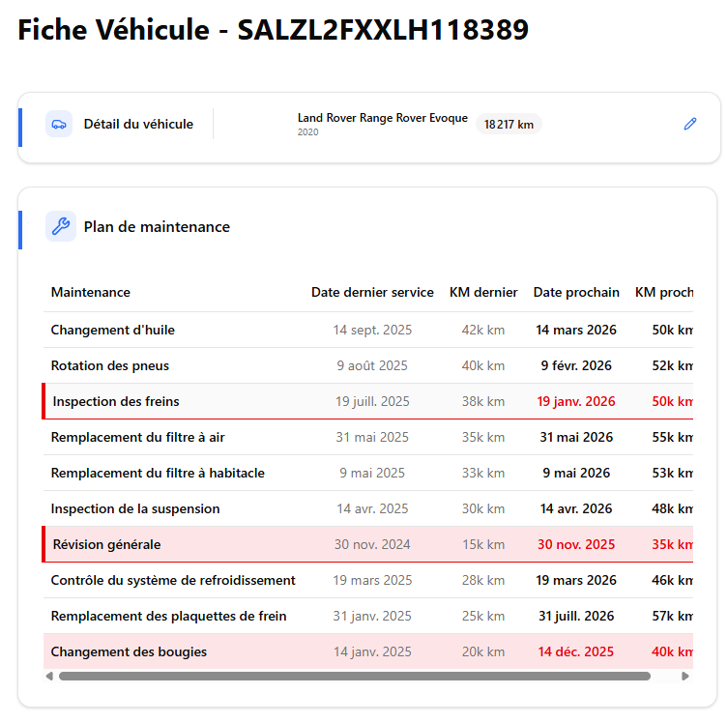The height and width of the screenshot is (723, 728).
Task: Click the Inspection de la suspension row
Action: click(x=135, y=508)
